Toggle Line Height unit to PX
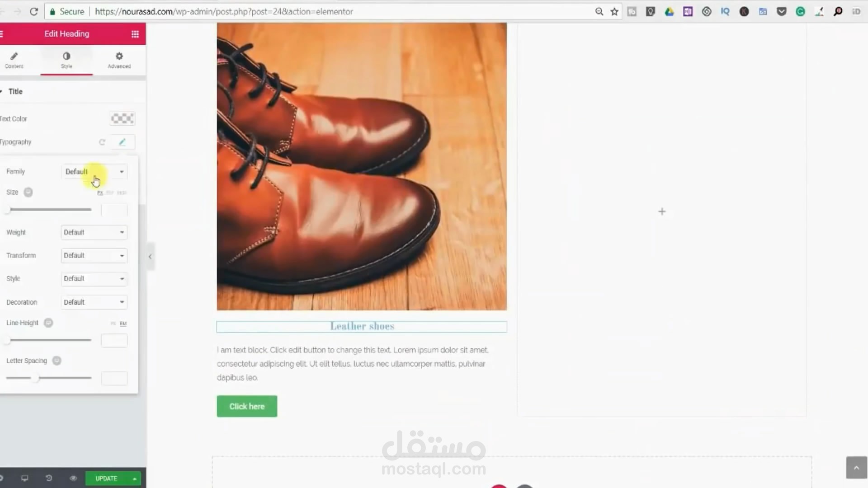The image size is (868, 488). [x=113, y=324]
